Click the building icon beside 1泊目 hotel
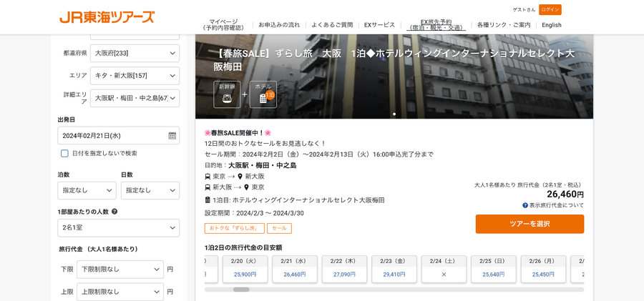644x301 pixels. (208, 200)
